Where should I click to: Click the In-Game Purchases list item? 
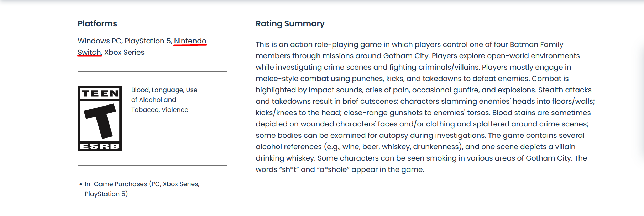(x=142, y=189)
